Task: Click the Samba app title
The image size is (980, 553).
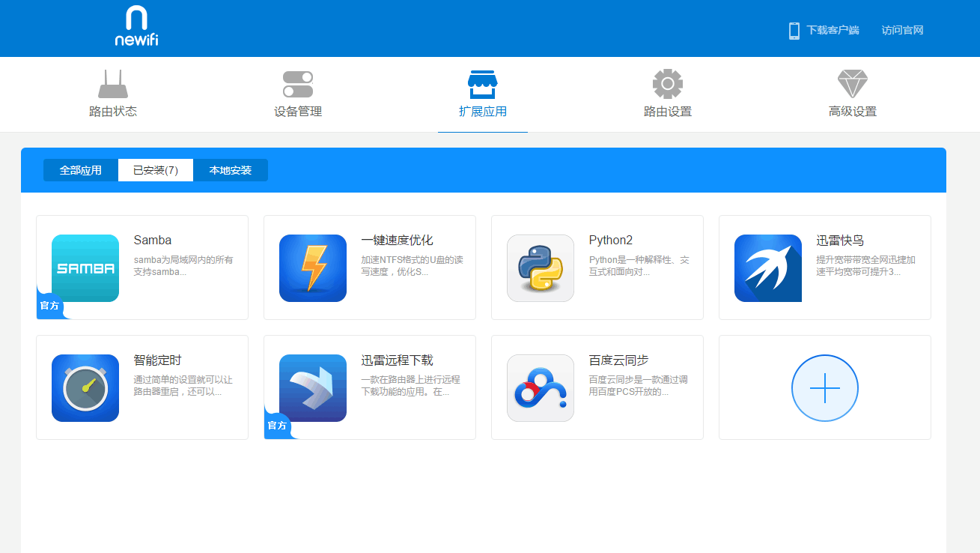Action: click(153, 241)
